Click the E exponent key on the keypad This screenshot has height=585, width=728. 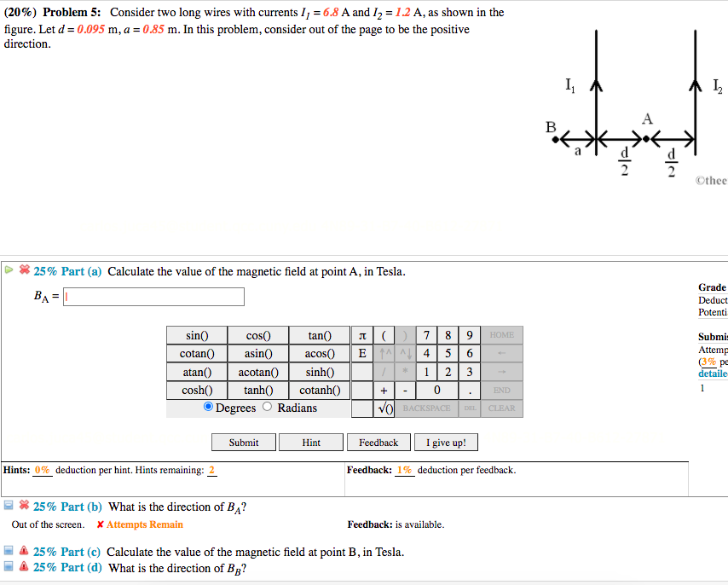361,353
